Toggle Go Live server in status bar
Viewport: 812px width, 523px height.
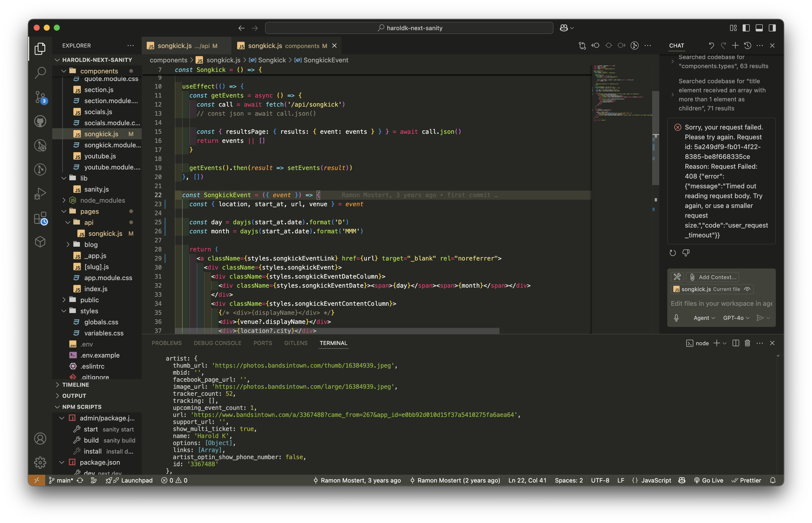(708, 480)
